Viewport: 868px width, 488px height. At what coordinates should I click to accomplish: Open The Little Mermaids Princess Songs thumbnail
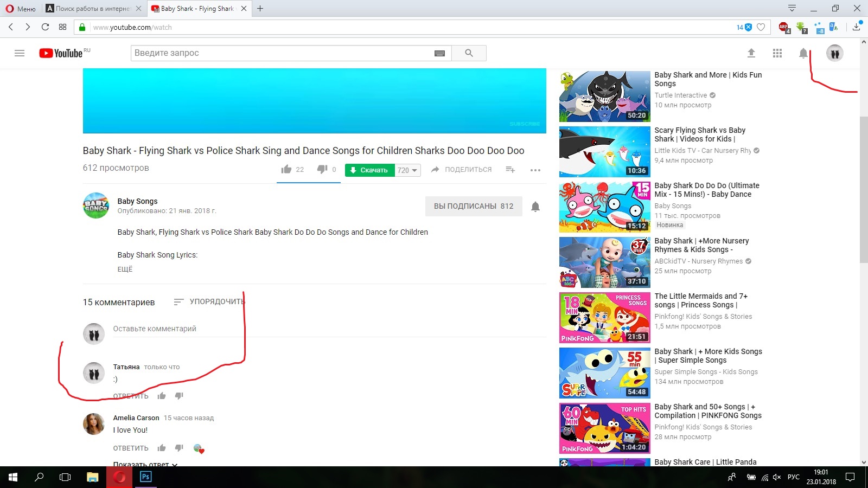coord(605,318)
